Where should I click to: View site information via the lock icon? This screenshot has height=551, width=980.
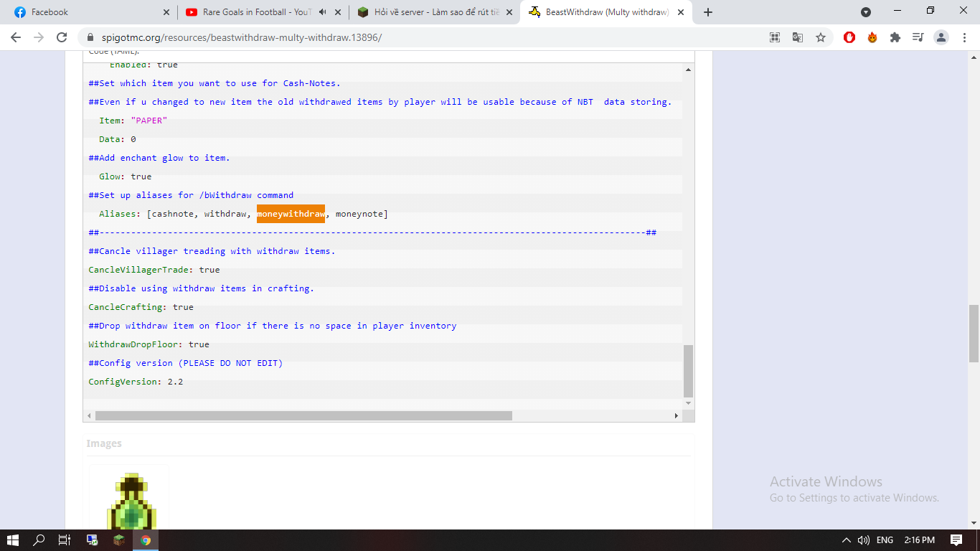pyautogui.click(x=90, y=37)
